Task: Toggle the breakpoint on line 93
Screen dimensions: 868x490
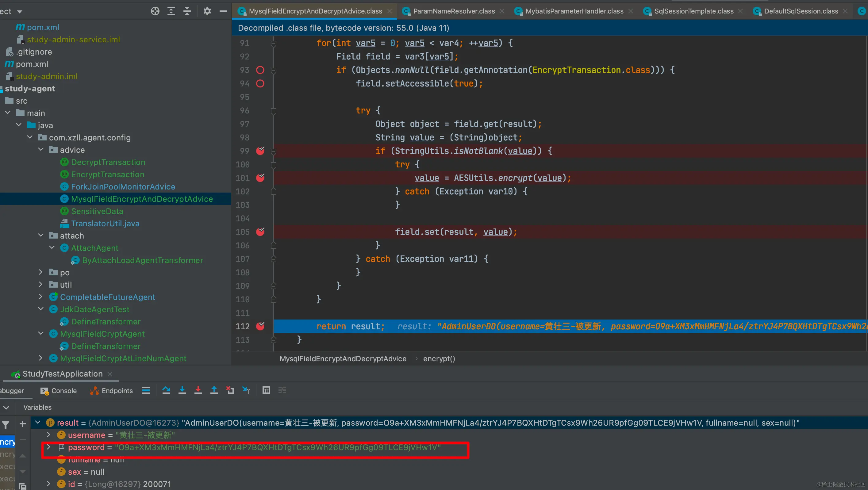Action: coord(260,70)
